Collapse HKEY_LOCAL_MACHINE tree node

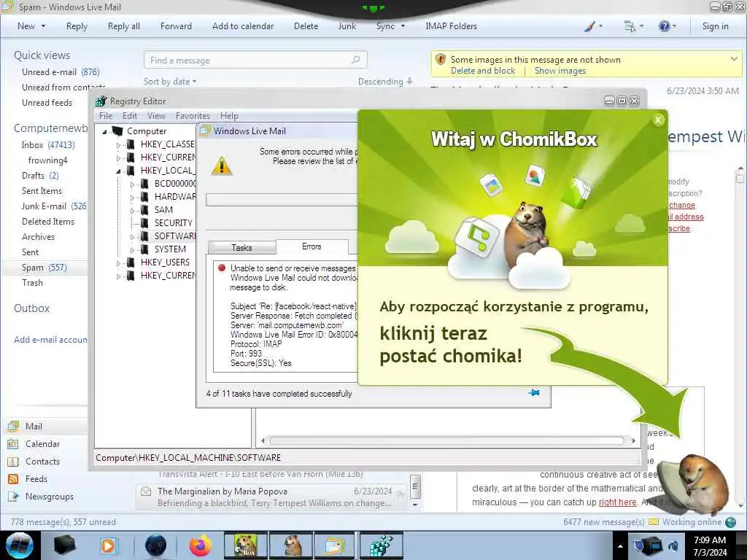pos(118,171)
